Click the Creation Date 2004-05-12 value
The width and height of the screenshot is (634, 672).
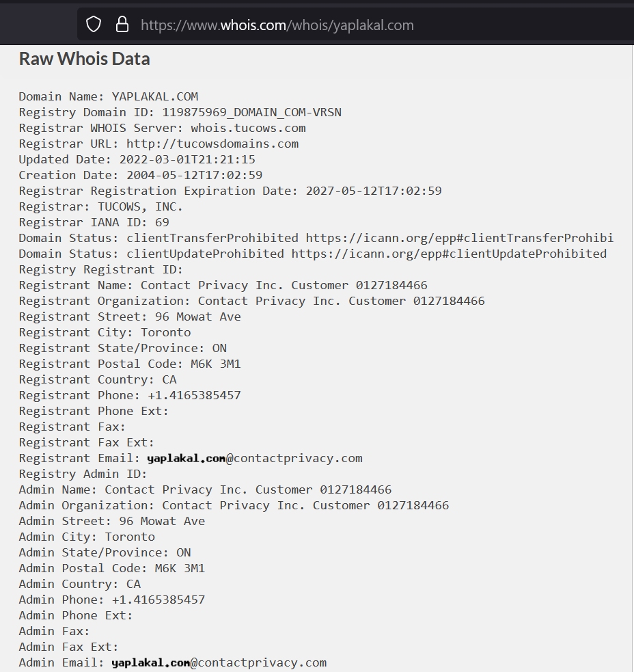pos(195,175)
